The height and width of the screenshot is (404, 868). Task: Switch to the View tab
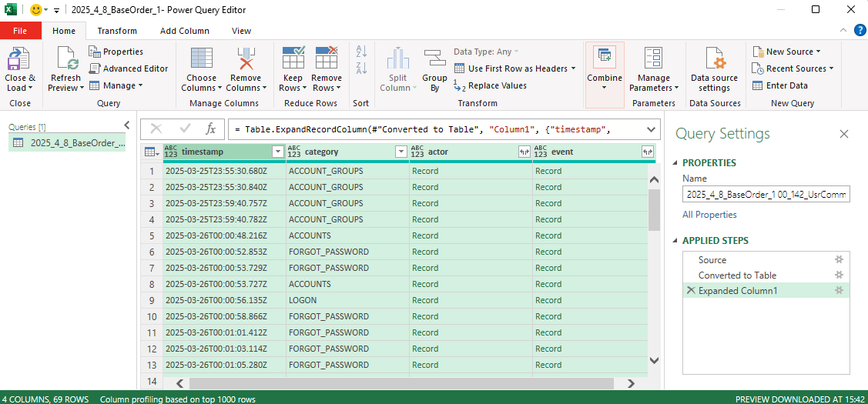[241, 31]
